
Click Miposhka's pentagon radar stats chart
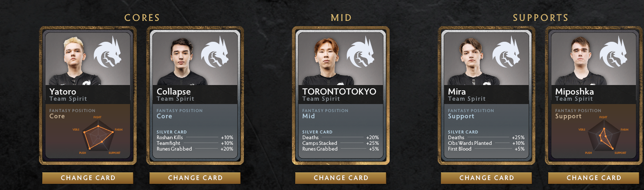pyautogui.click(x=604, y=135)
